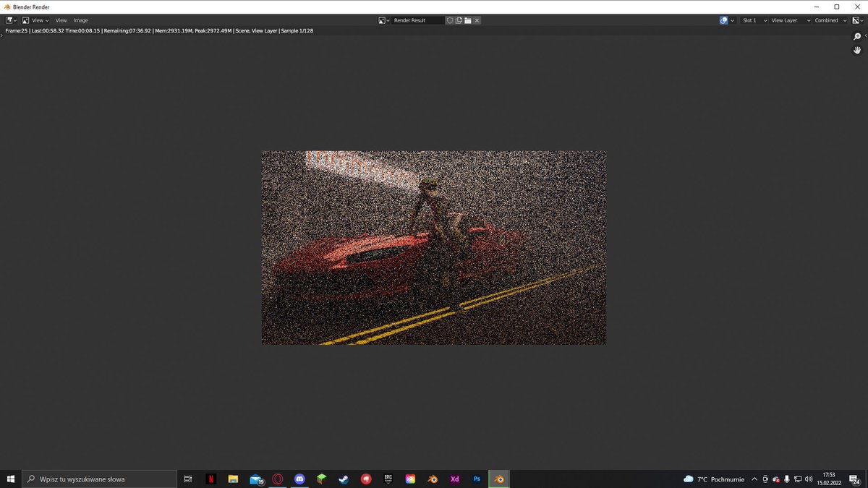Open the display channels dropdown

click(x=857, y=20)
